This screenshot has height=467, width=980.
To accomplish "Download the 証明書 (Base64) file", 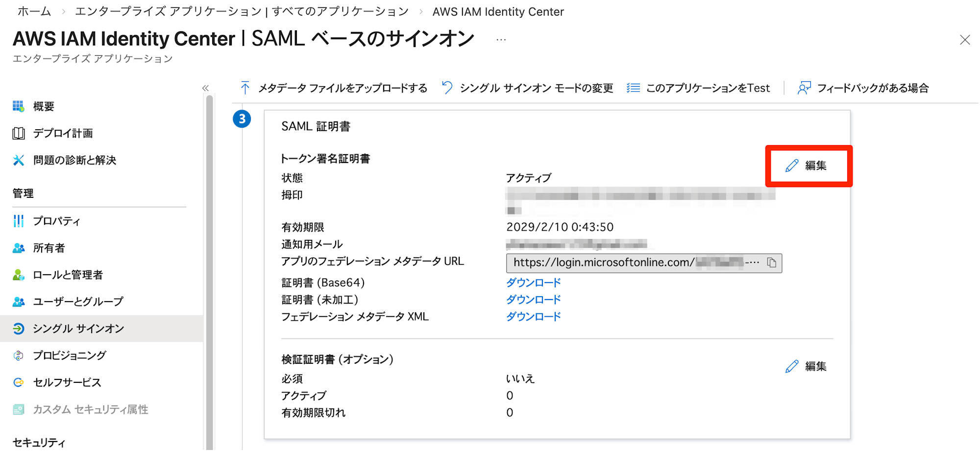I will 533,282.
